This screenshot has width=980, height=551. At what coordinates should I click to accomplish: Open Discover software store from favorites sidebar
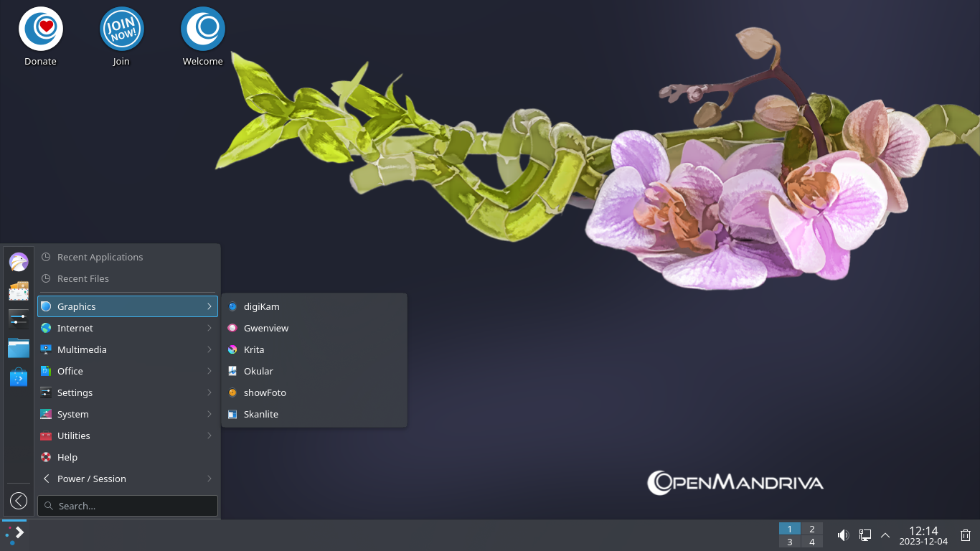(x=19, y=377)
